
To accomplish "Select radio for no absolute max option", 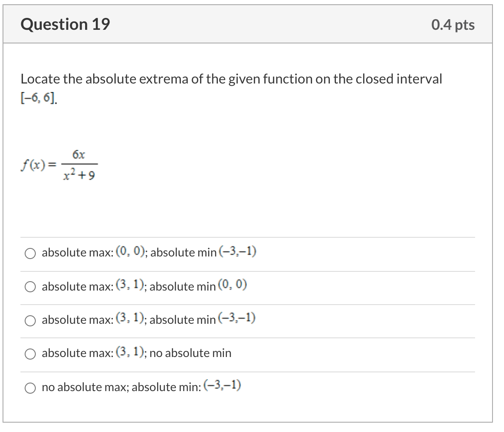I will point(30,388).
